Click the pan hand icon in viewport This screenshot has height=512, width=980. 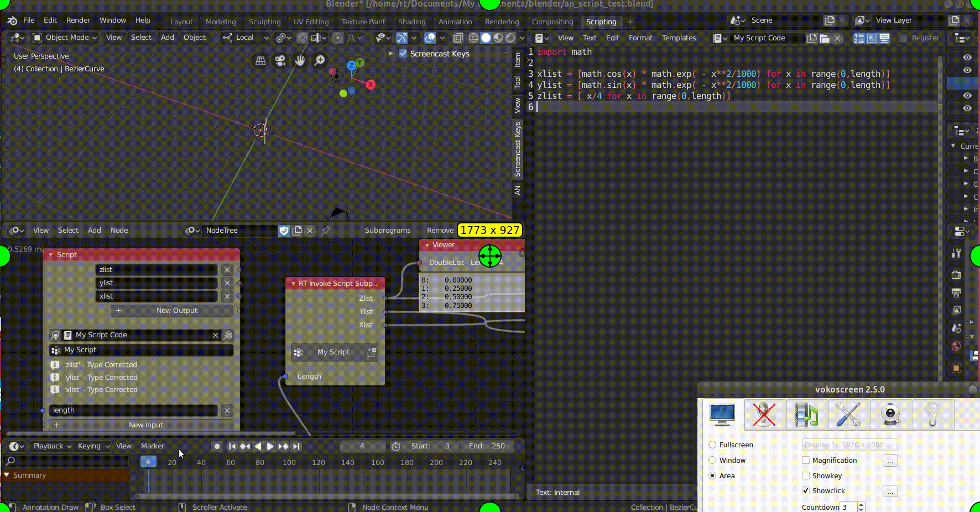[300, 61]
